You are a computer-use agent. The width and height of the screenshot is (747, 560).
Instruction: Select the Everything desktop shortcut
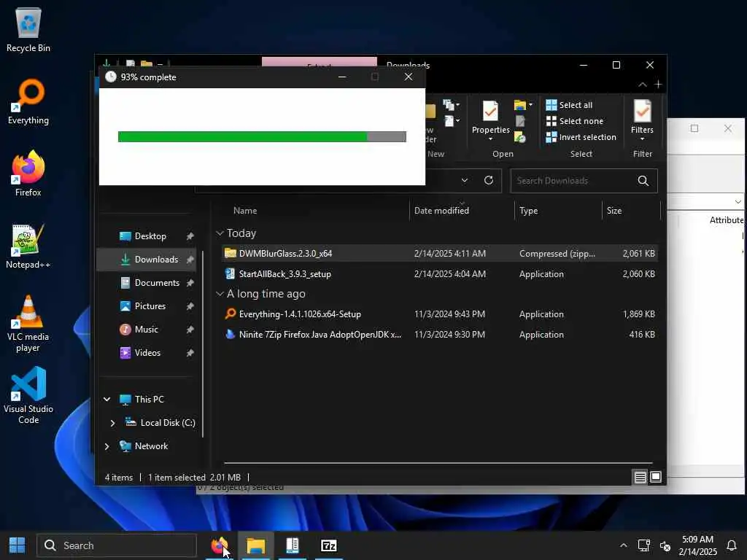(x=28, y=102)
